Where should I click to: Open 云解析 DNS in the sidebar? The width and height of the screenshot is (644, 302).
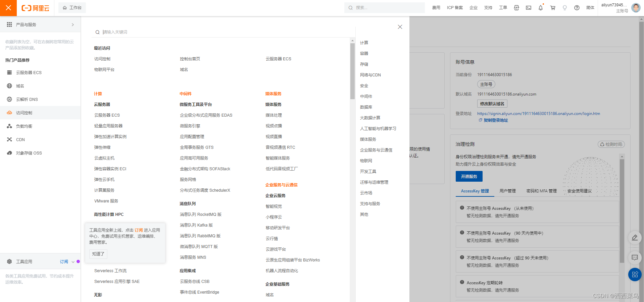[40, 100]
